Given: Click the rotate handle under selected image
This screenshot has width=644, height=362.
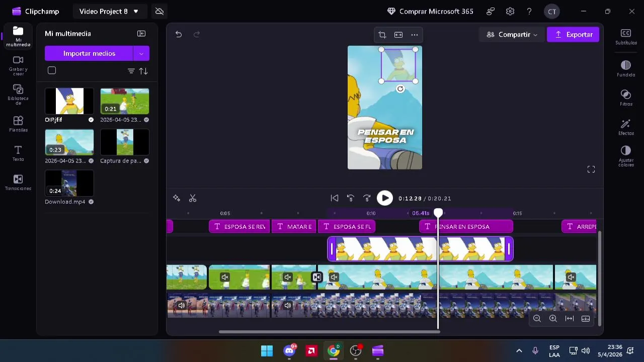Looking at the screenshot, I should pos(400,89).
